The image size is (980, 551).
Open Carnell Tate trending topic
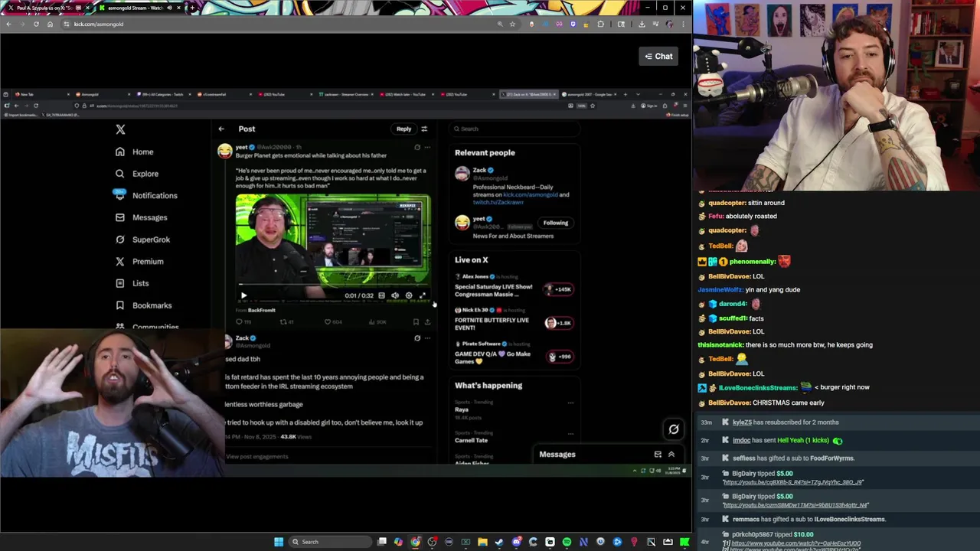coord(471,440)
